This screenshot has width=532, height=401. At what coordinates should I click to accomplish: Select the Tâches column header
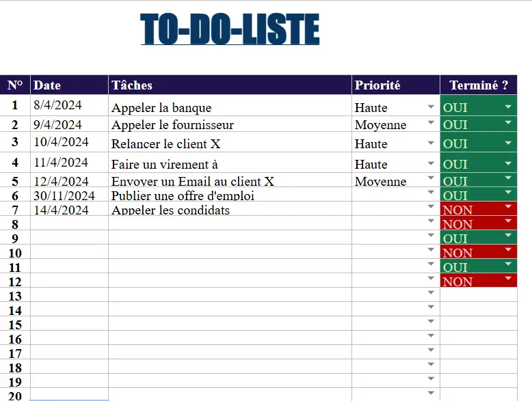coord(230,85)
